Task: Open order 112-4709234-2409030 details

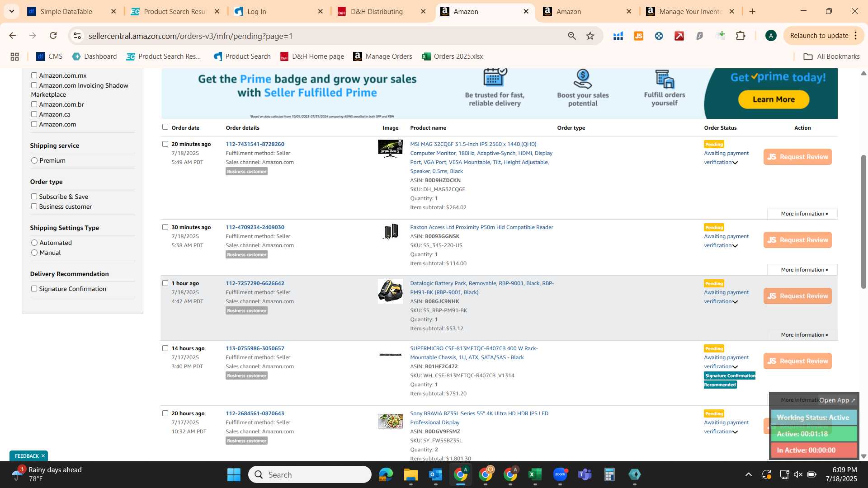Action: pyautogui.click(x=255, y=227)
